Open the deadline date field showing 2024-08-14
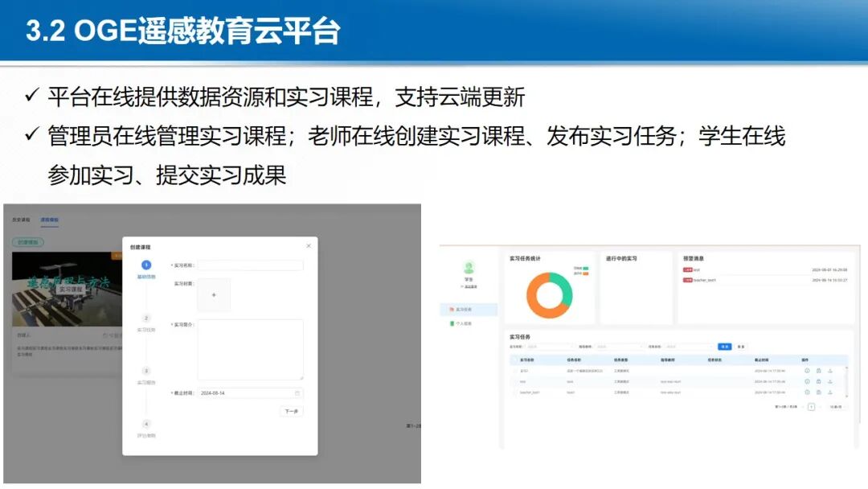 click(x=250, y=393)
